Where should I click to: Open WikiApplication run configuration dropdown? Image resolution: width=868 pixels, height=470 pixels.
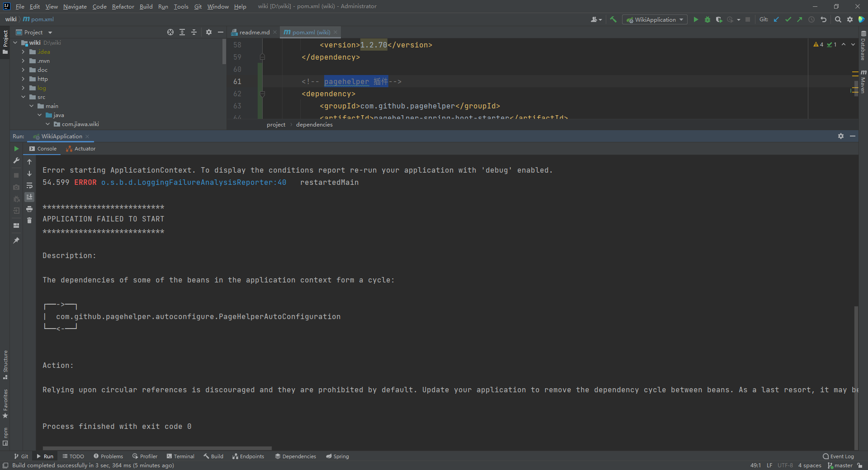(655, 19)
